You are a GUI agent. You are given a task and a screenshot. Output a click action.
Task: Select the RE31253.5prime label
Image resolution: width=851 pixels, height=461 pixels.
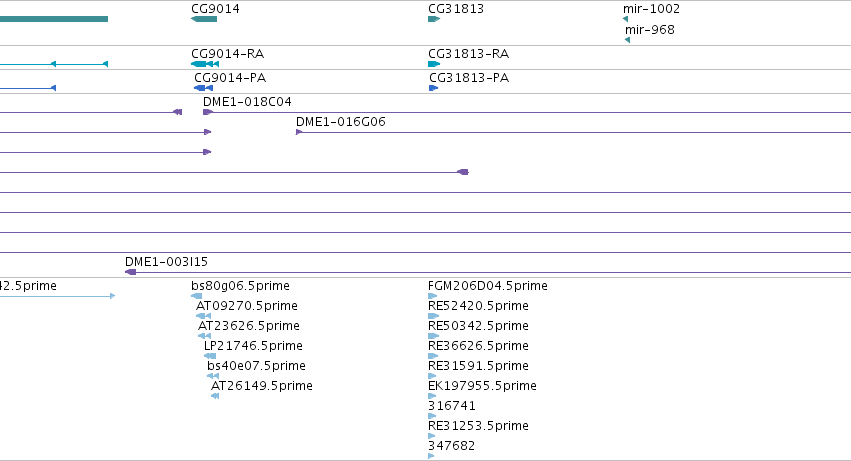[478, 426]
